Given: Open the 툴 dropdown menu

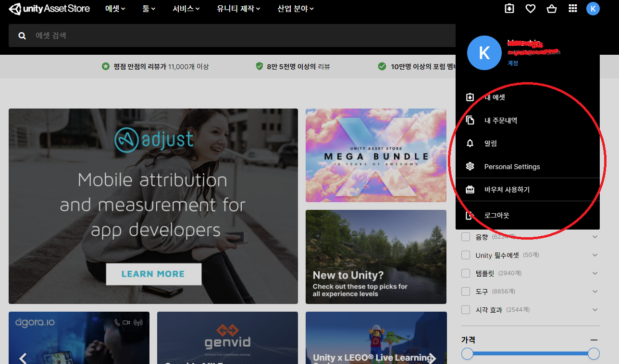Looking at the screenshot, I should 149,9.
